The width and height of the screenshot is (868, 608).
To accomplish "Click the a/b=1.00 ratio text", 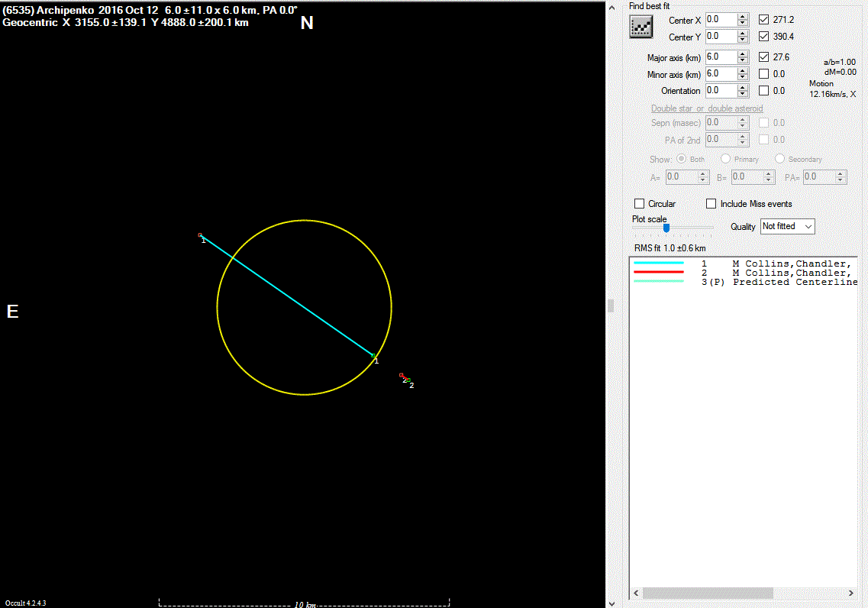I will click(840, 62).
